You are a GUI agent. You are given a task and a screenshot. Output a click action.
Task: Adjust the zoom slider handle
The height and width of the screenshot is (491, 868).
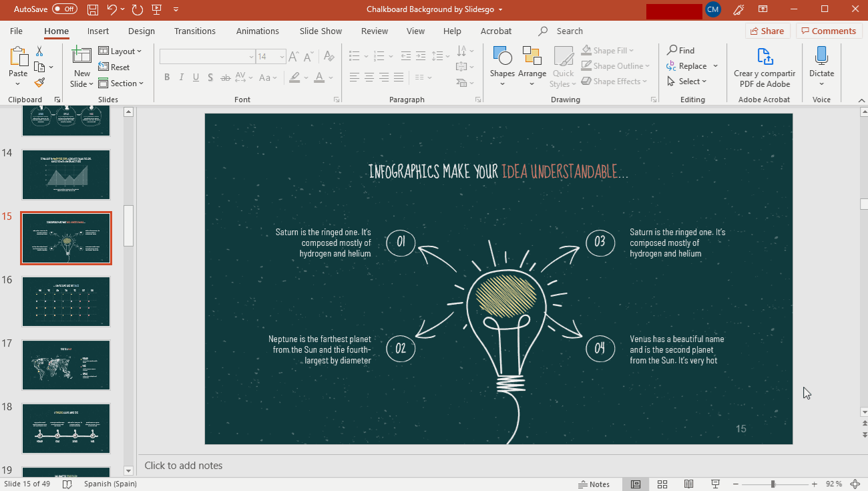click(773, 484)
